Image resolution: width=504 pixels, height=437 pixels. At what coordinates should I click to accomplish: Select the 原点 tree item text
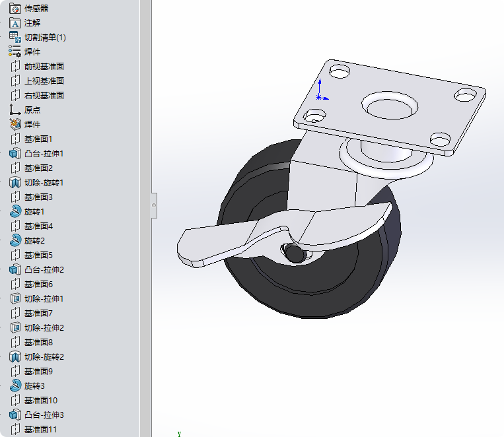(x=32, y=110)
